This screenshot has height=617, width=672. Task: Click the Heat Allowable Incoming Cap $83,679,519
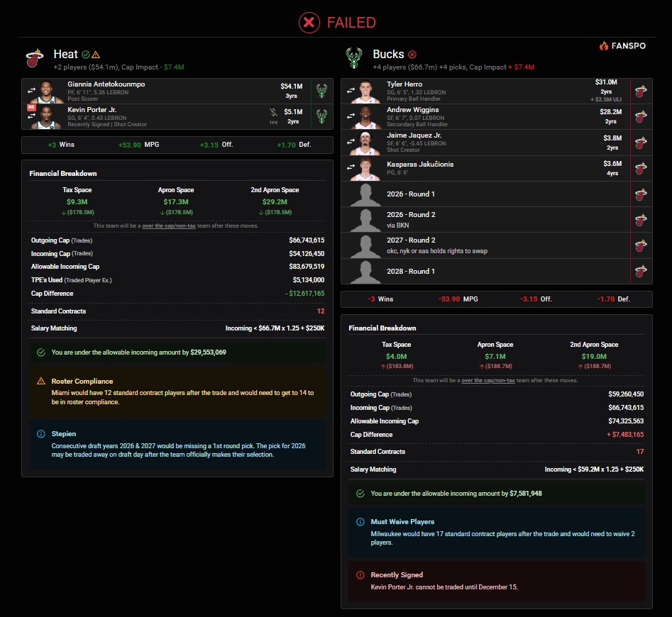coord(307,267)
